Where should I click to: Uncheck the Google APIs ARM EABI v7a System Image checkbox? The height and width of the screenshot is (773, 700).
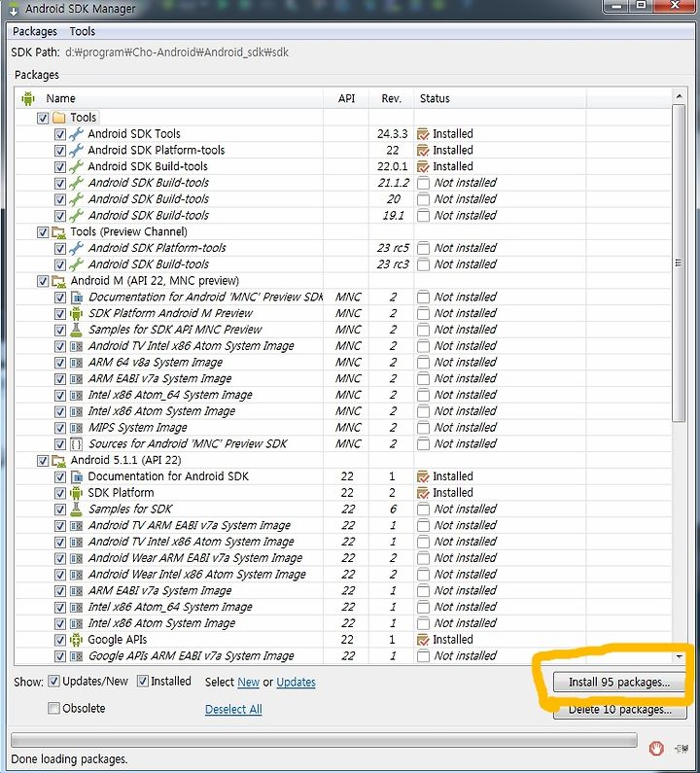[59, 656]
